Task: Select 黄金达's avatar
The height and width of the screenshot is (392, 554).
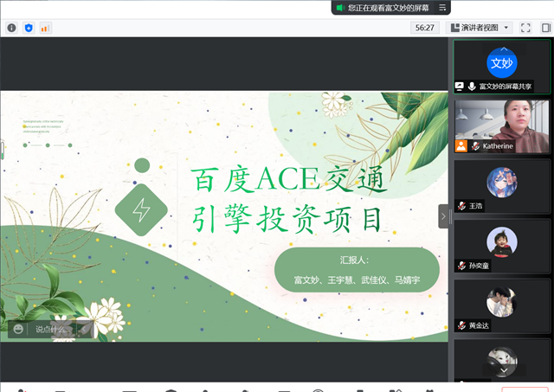Action: 502,302
